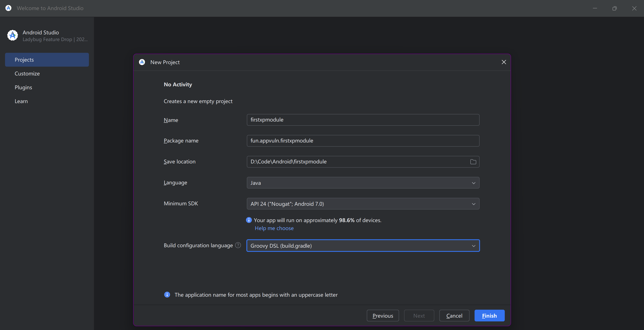Click the uppercase letter warning message text
The width and height of the screenshot is (644, 330).
[256, 295]
